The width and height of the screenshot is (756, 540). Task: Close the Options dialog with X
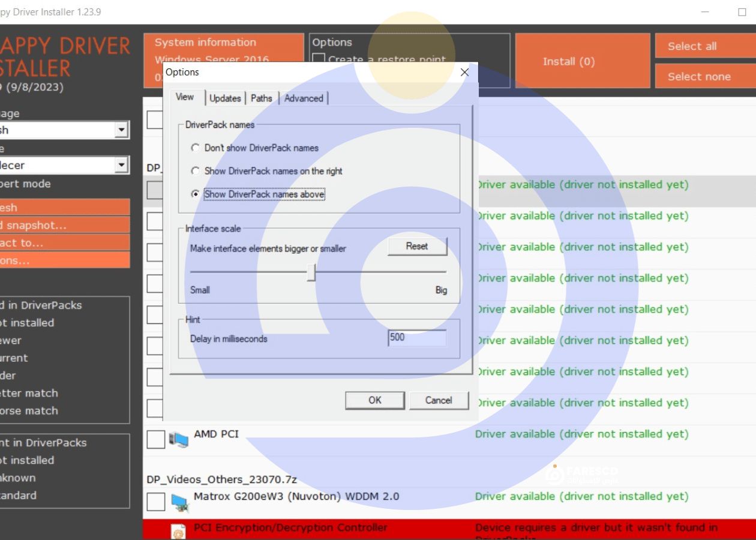464,72
